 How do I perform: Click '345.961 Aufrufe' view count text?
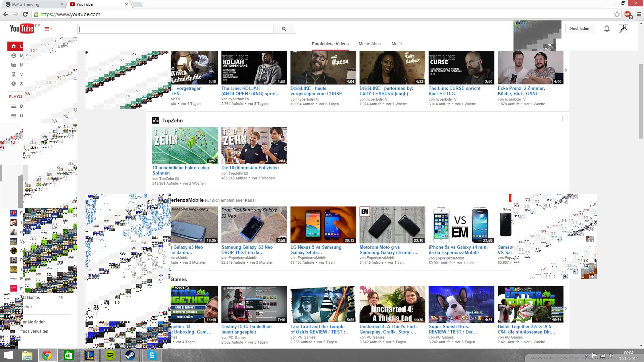click(165, 184)
